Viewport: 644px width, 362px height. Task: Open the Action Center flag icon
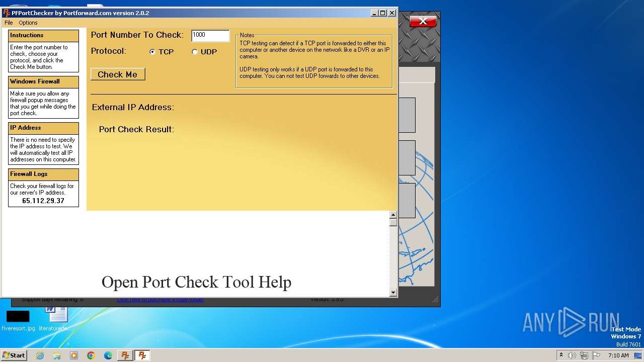[x=596, y=355]
